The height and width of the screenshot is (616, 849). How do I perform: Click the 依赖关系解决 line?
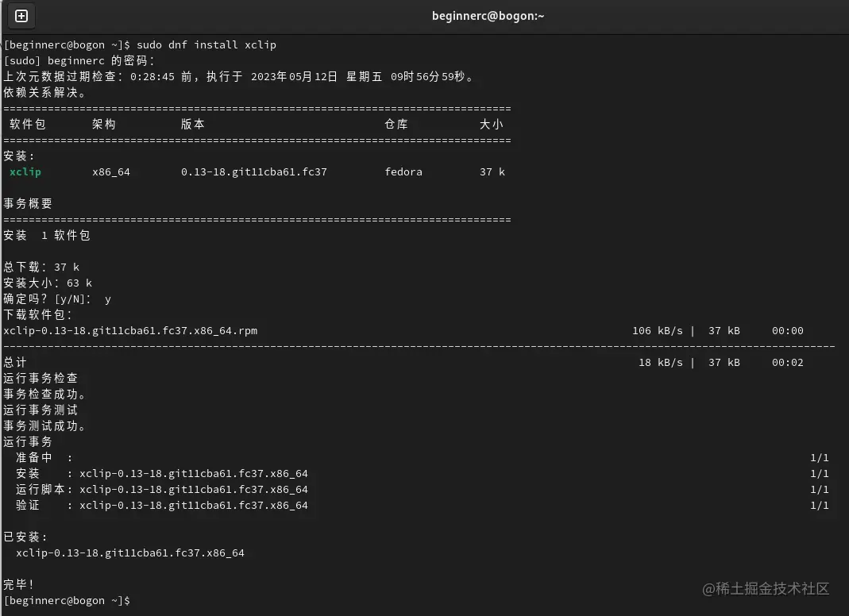pyautogui.click(x=44, y=93)
